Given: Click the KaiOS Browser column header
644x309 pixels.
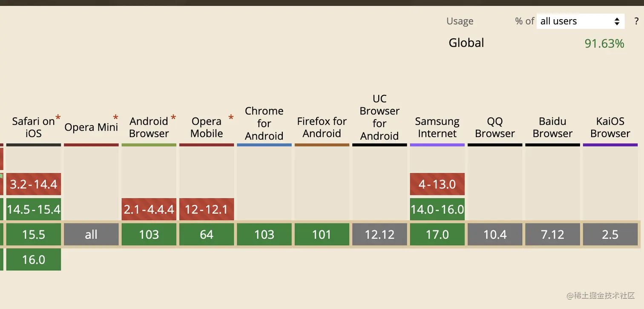Looking at the screenshot, I should click(610, 127).
